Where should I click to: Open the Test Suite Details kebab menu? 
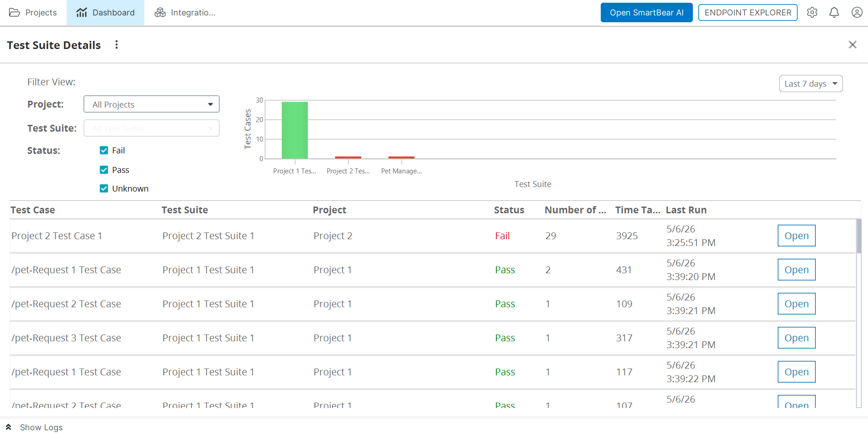point(117,44)
